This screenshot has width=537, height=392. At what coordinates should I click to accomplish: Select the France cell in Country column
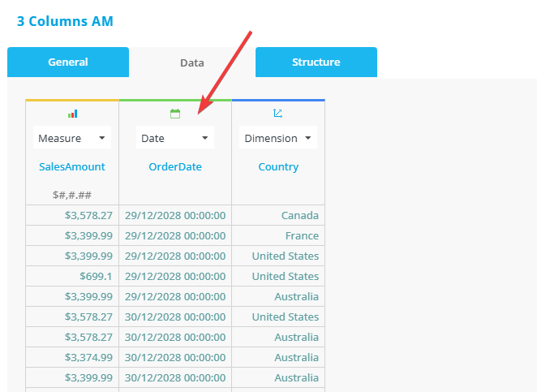(301, 236)
